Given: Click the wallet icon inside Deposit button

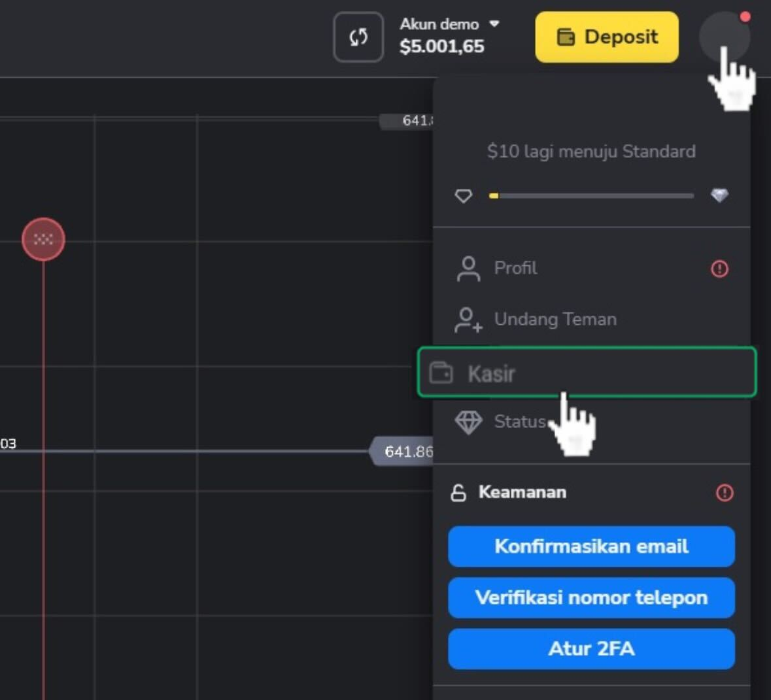Looking at the screenshot, I should pyautogui.click(x=566, y=37).
